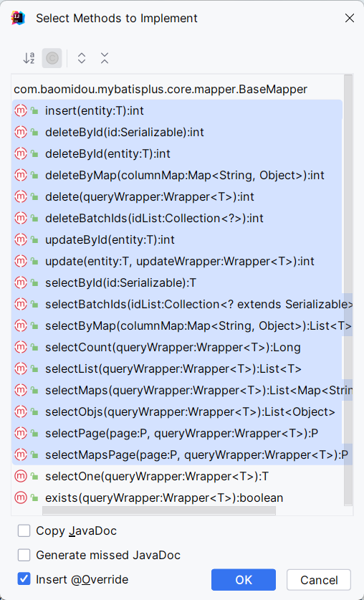This screenshot has width=364, height=600.
Task: Click the vertical scrollbar of method list
Action: [348, 290]
